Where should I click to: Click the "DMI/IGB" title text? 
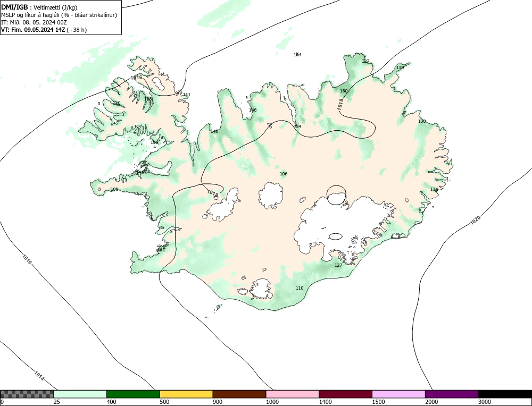point(14,7)
